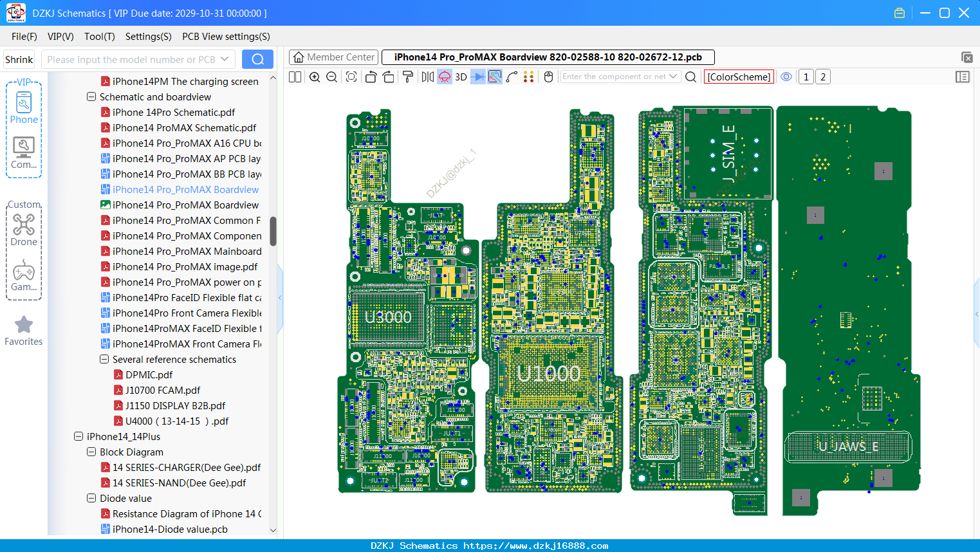Collapse Schematic and boardview folder

[91, 97]
